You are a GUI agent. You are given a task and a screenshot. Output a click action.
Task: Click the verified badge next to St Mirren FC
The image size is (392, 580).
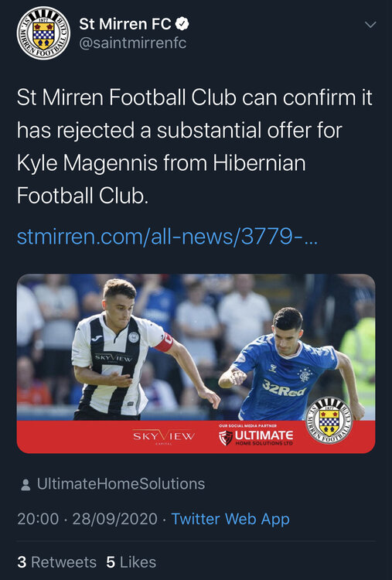click(182, 25)
